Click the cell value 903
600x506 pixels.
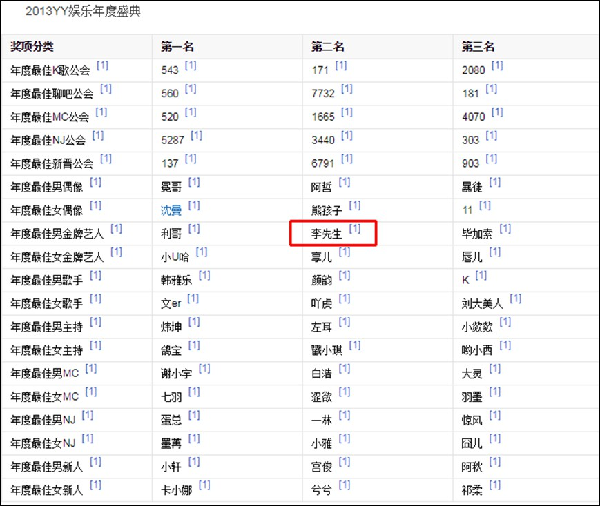(470, 164)
